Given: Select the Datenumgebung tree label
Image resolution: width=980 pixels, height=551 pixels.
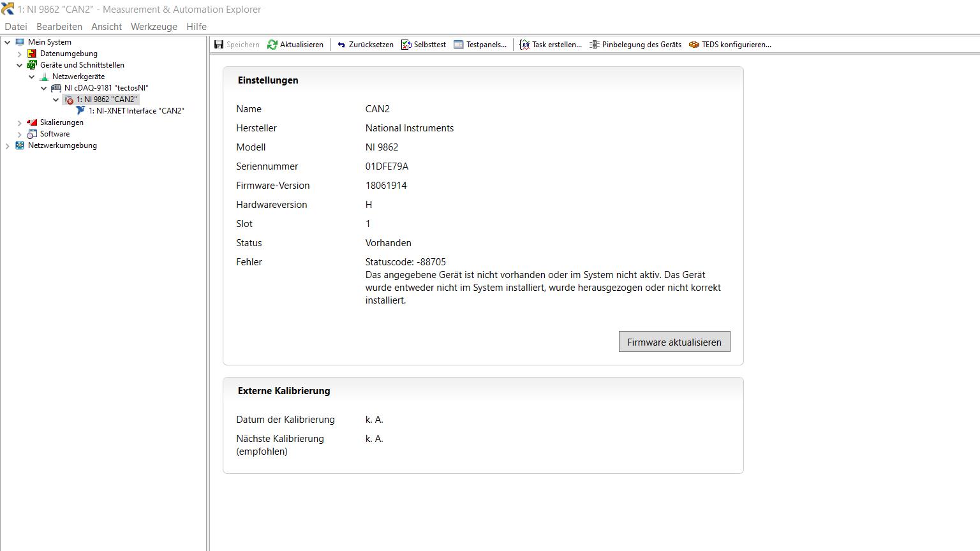Looking at the screenshot, I should tap(69, 54).
